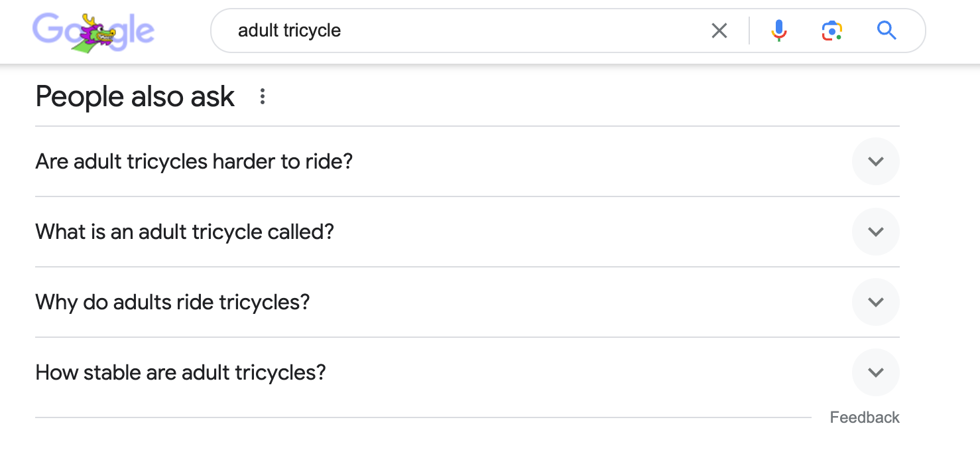Expand chevron for 'What is an adult tricycle called?'

tap(875, 232)
